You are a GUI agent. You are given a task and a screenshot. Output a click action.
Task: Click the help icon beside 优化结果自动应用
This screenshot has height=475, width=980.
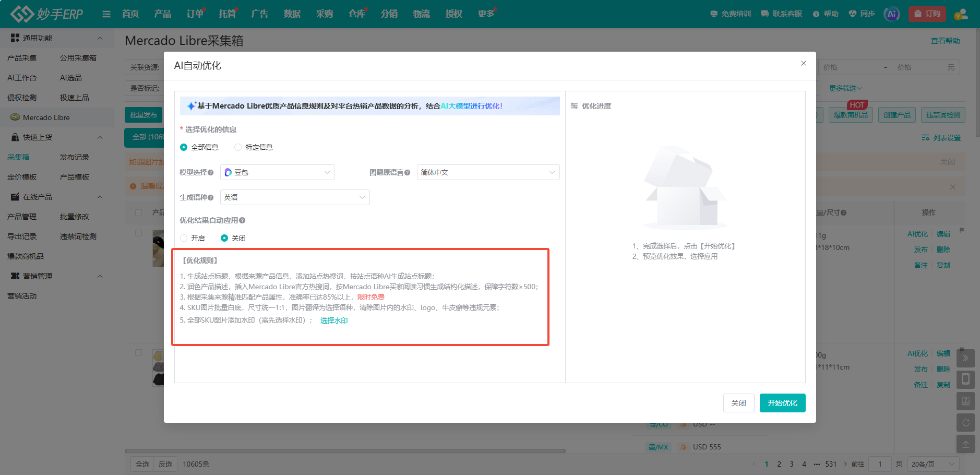click(242, 220)
